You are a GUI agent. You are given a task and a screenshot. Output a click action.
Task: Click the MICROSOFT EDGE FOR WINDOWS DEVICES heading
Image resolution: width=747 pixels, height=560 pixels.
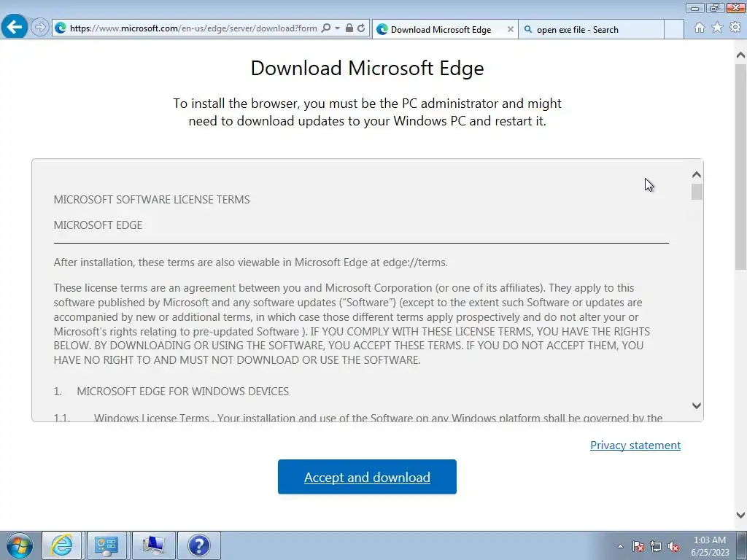pyautogui.click(x=182, y=392)
